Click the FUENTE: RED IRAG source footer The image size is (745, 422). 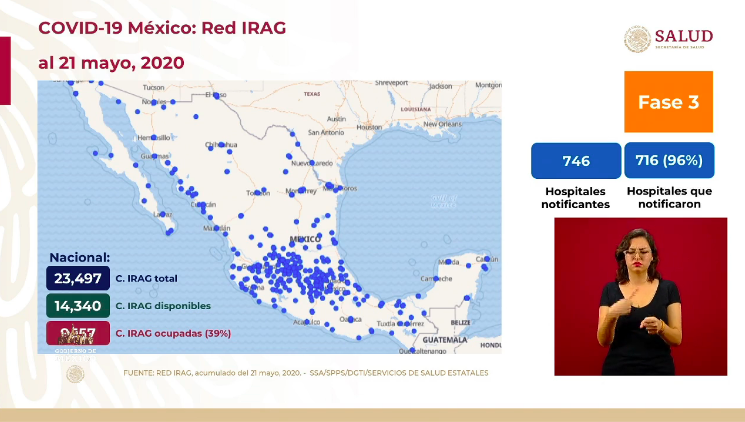[306, 372]
